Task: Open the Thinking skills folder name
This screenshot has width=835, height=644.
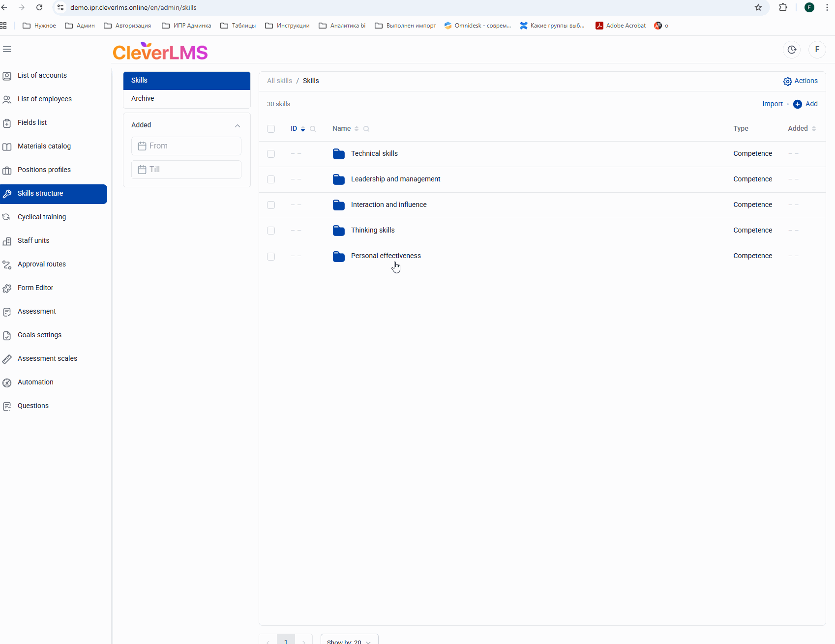Action: coord(373,231)
